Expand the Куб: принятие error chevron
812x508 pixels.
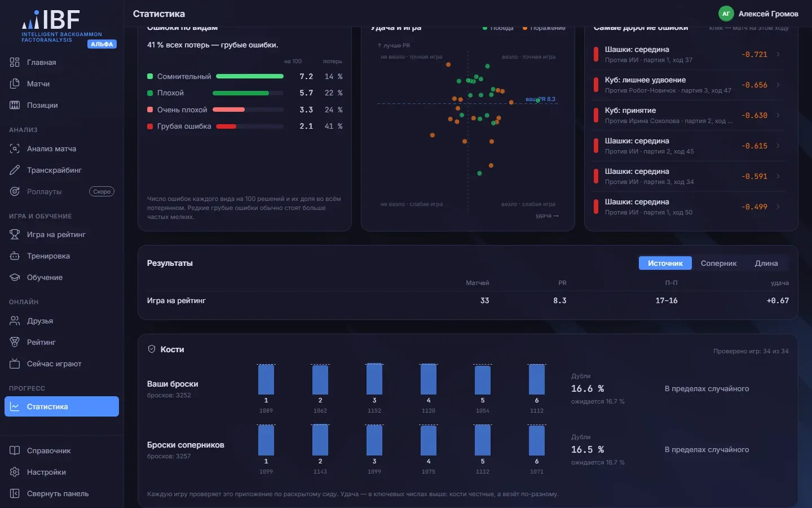(x=778, y=115)
